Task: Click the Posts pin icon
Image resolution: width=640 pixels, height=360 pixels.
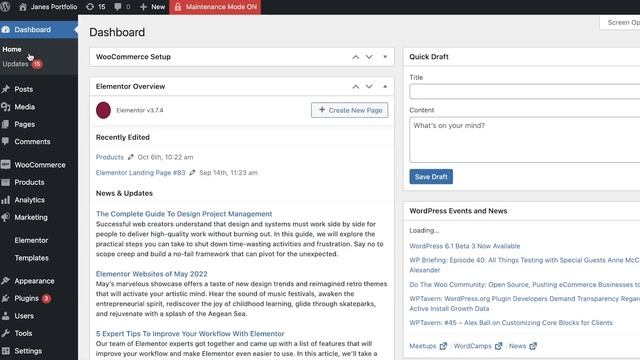Action: pyautogui.click(x=6, y=89)
